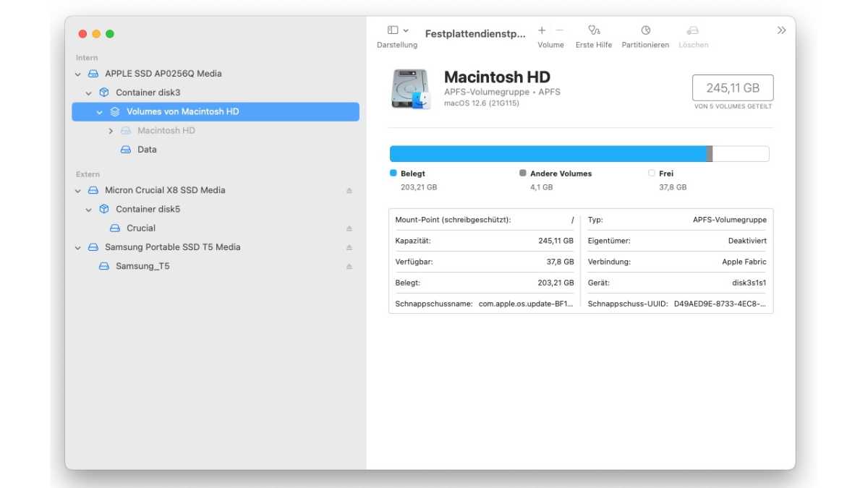Run Erste Hilfe stethoscope tool
The image size is (868, 488).
594,30
